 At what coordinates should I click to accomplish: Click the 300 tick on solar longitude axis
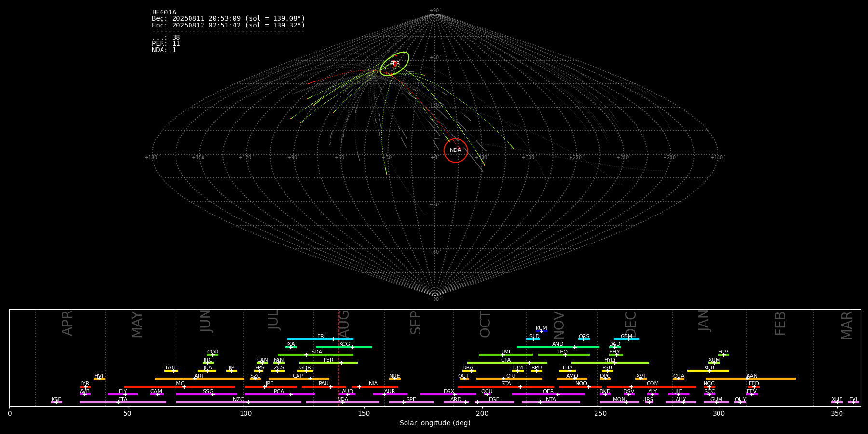(719, 413)
